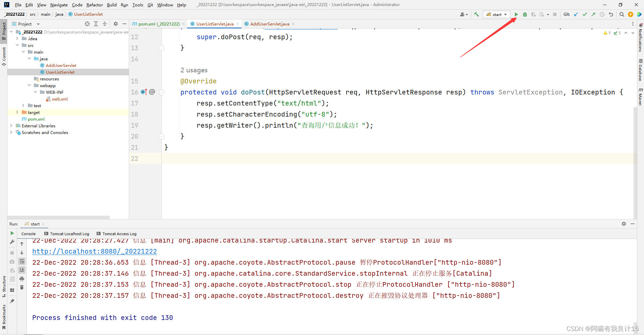
Task: Open editor tabs more options menu
Action: 633,24
